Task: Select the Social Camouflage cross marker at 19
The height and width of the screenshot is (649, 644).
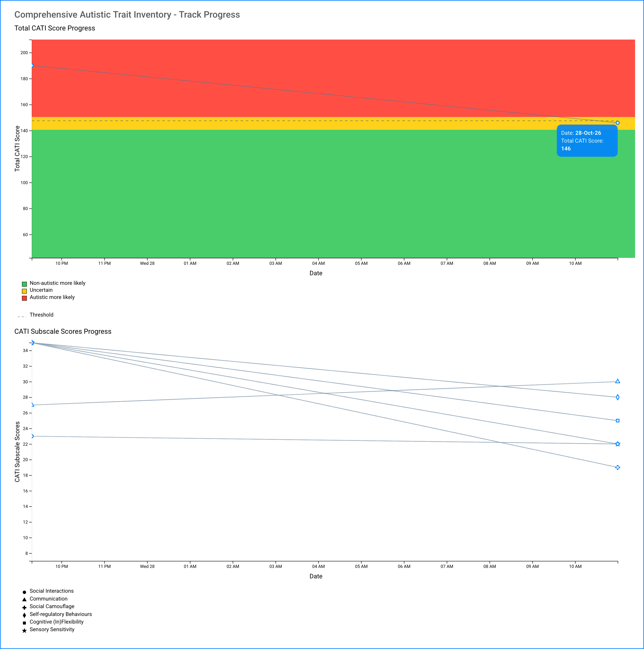Action: 617,468
